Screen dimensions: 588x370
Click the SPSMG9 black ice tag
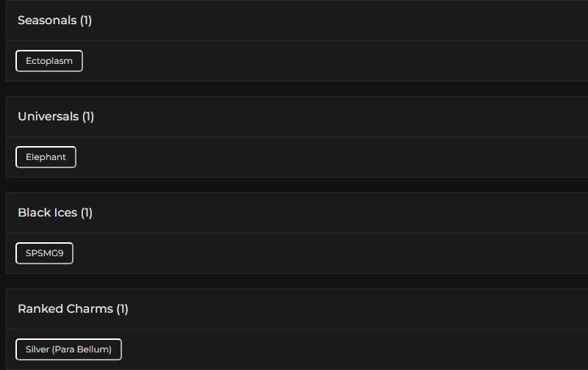pos(44,253)
